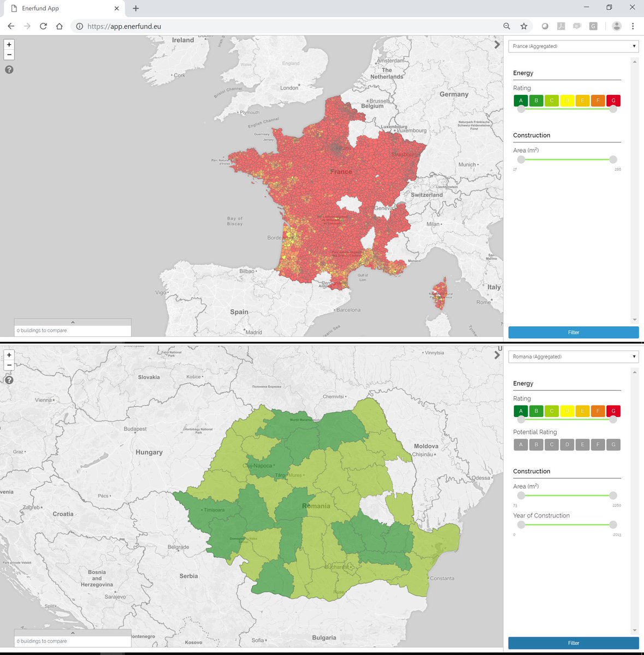Viewport: 644px width, 655px height.
Task: Click Romania Year of Construction left handle
Action: pos(521,525)
